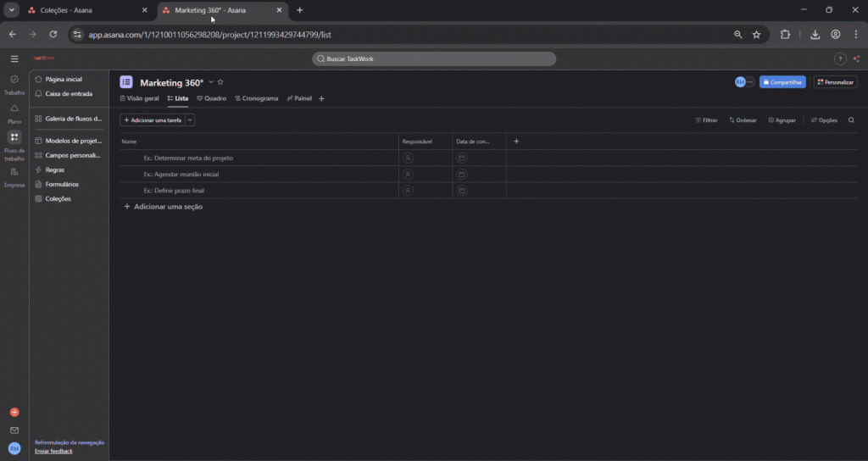Switch to the Cronograma tab
The width and height of the screenshot is (868, 461).
click(256, 98)
